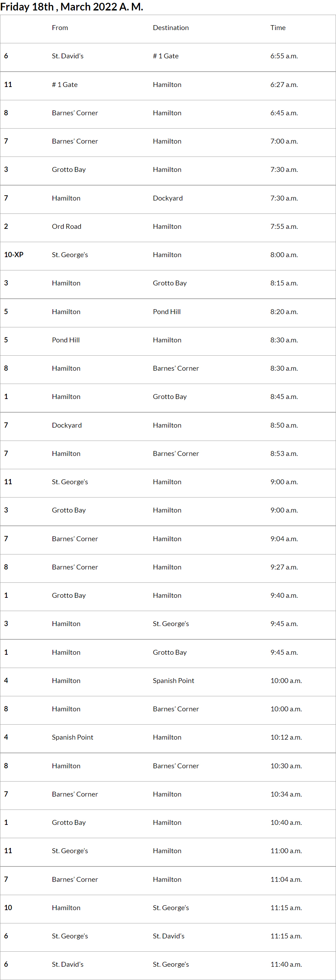Click the Time column header
Screen dimensions: 336x980
click(x=278, y=28)
